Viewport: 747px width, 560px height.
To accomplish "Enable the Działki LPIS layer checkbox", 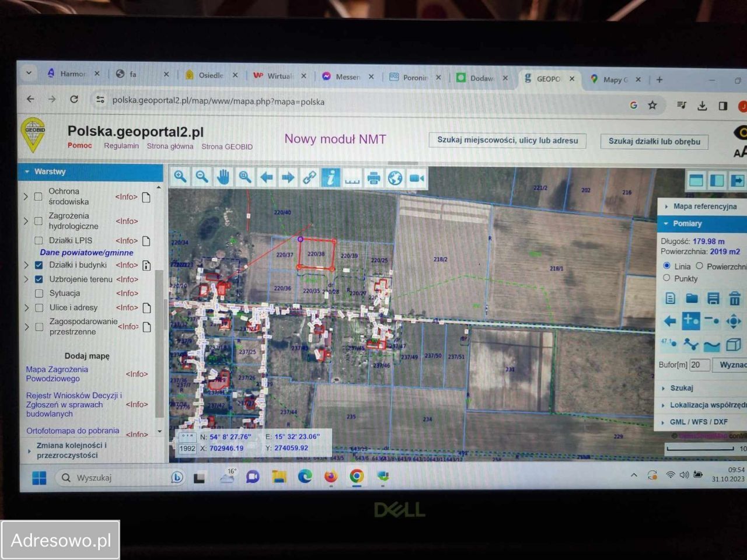I will (x=39, y=240).
